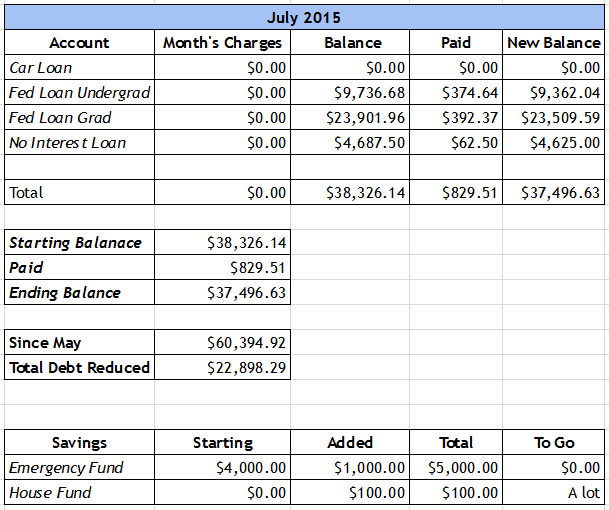Select the $9,362.04 new balance cell
The image size is (609, 510).
[553, 92]
